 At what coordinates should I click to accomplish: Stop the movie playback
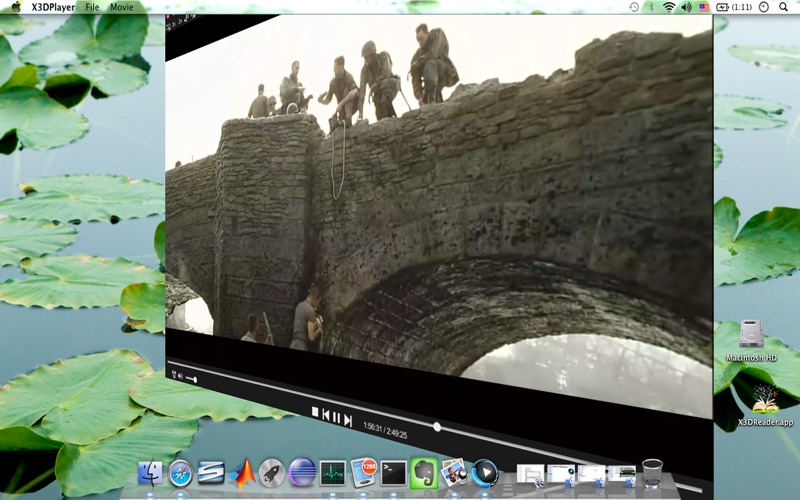coord(315,412)
